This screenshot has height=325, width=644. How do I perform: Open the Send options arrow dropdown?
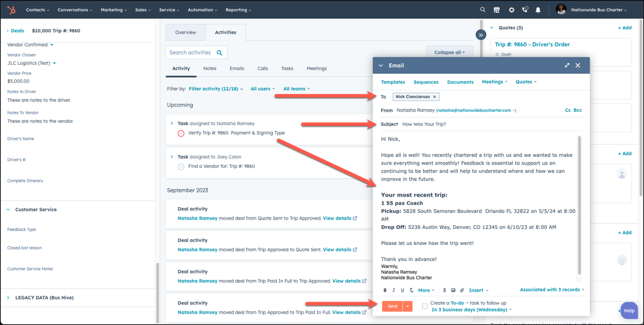408,306
